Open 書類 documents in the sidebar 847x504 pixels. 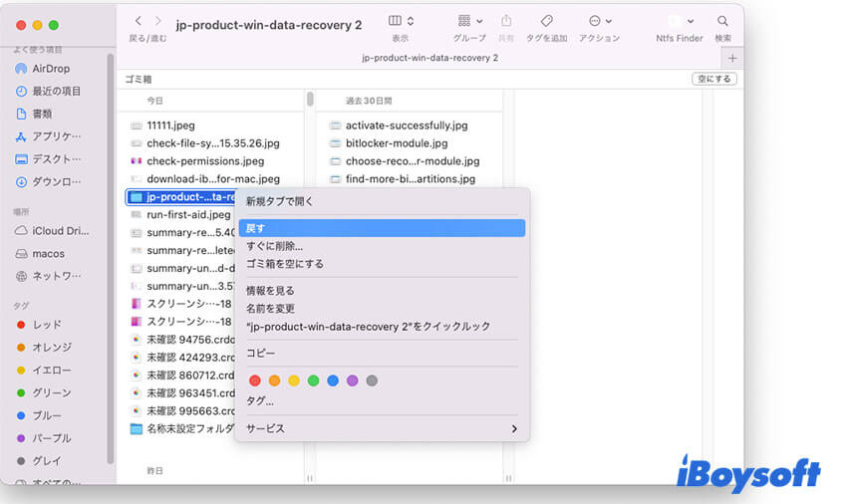coord(34,114)
